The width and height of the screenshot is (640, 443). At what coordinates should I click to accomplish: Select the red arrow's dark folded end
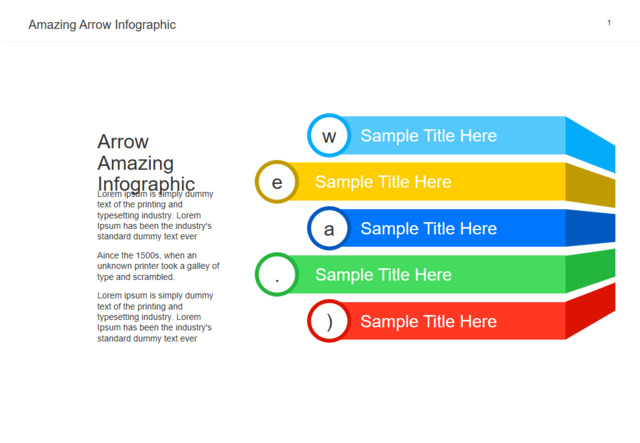click(x=590, y=312)
